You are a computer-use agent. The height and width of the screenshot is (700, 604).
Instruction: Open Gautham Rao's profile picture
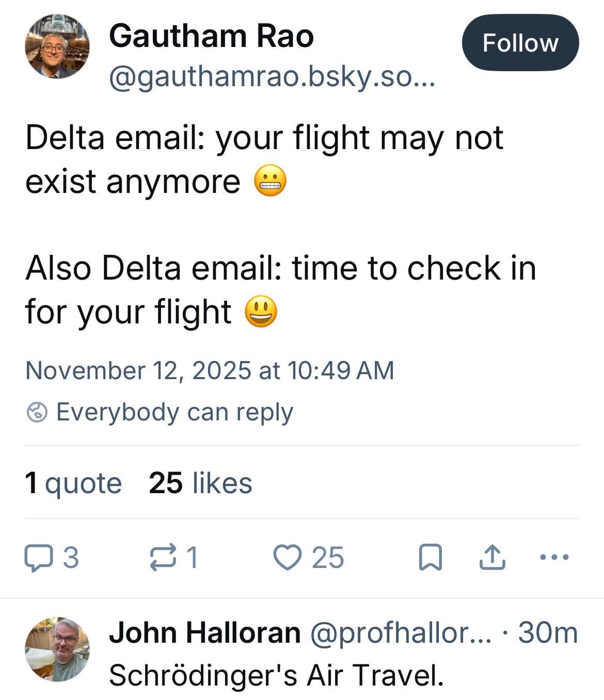[57, 46]
